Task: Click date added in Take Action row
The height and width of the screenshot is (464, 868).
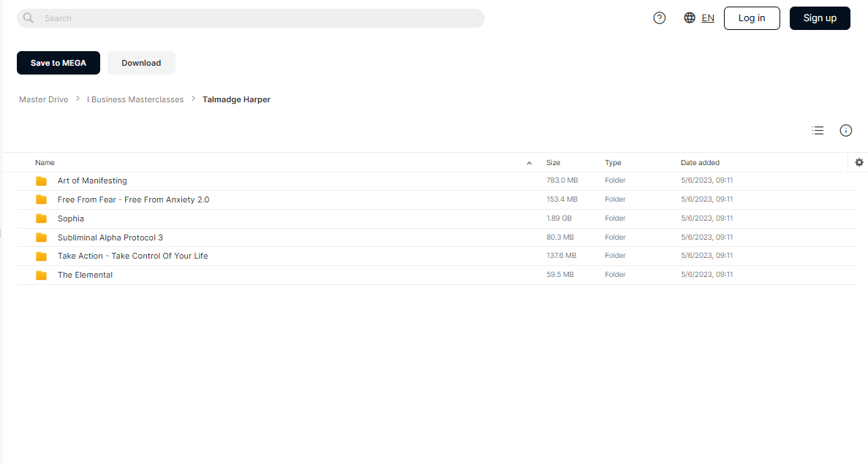Action: click(x=707, y=256)
